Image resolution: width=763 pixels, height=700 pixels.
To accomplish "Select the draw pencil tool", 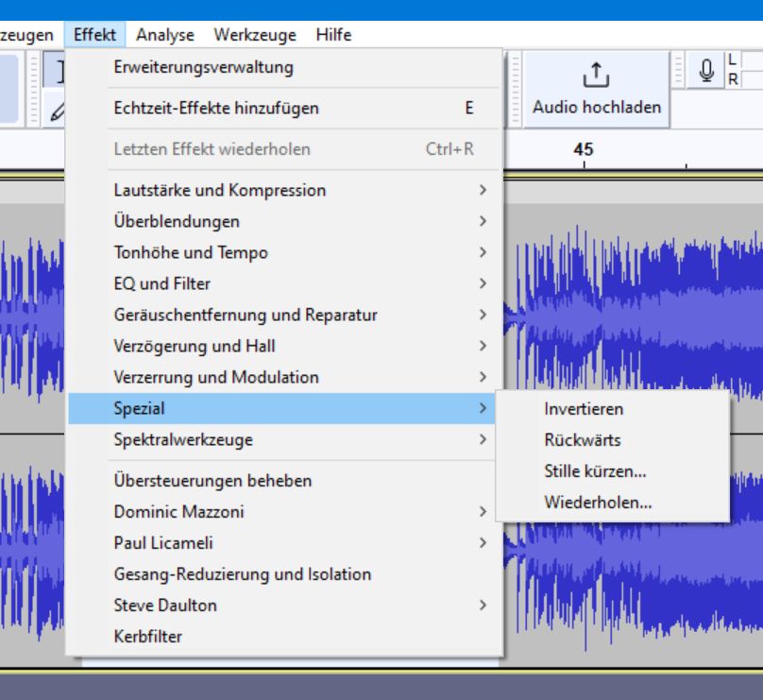I will 58,111.
